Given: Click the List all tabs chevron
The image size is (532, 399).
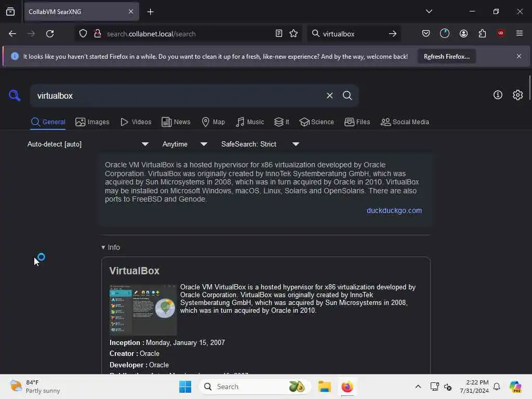Looking at the screenshot, I should [x=429, y=11].
